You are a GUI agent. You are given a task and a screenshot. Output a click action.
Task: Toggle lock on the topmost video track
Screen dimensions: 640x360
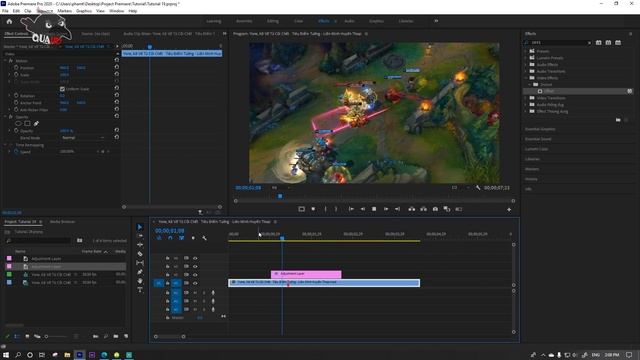pyautogui.click(x=167, y=258)
